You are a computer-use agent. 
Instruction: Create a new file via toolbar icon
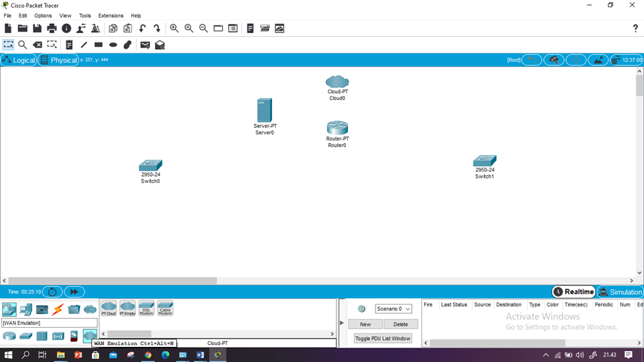click(x=8, y=28)
